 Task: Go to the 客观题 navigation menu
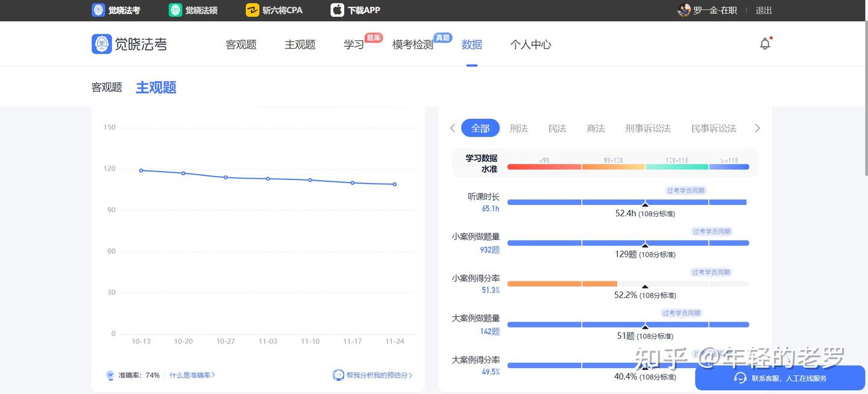(x=241, y=45)
